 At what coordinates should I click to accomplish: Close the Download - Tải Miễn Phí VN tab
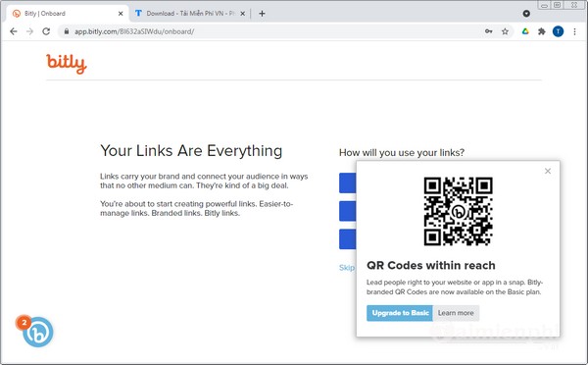pos(243,14)
